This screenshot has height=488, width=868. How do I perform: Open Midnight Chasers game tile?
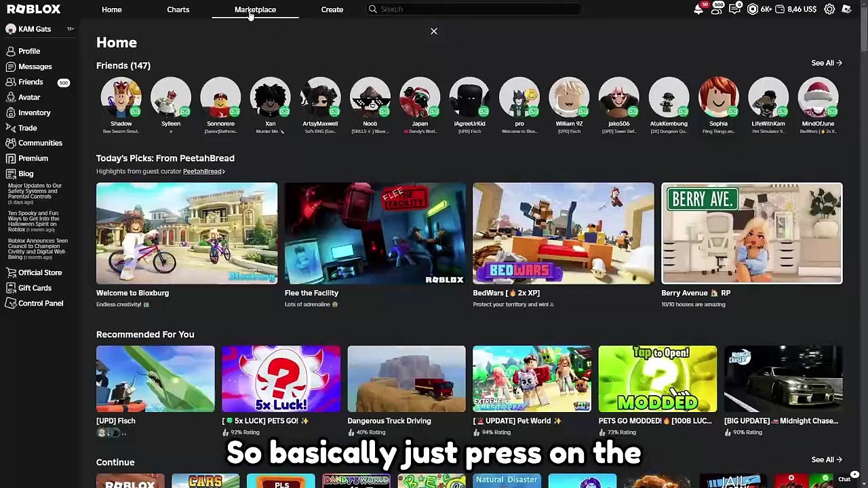coord(783,379)
